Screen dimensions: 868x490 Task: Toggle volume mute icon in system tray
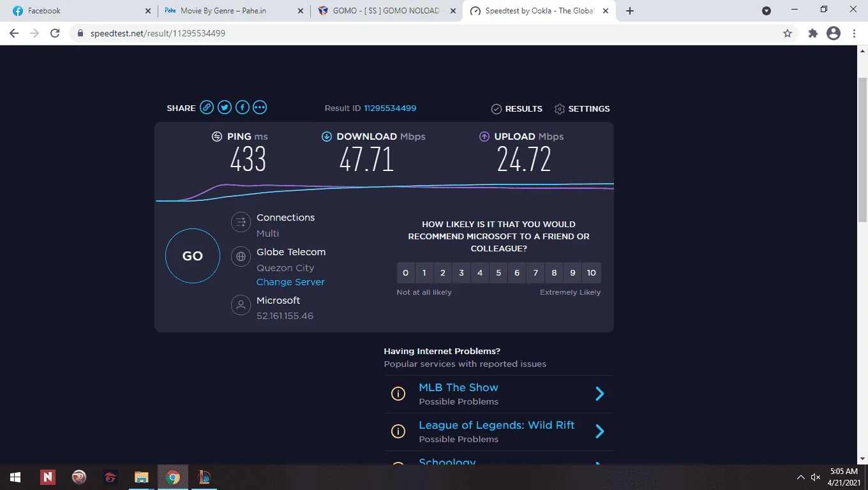pos(816,477)
